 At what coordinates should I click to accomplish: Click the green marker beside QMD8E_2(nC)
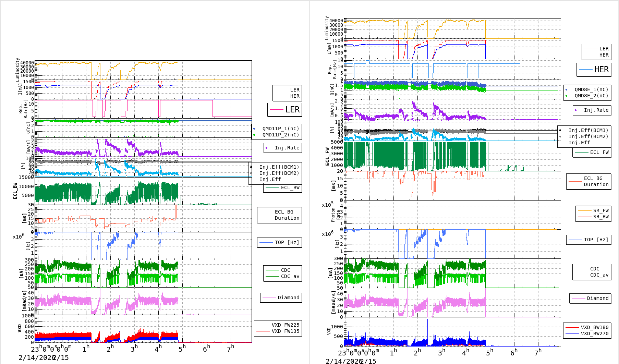click(x=566, y=96)
